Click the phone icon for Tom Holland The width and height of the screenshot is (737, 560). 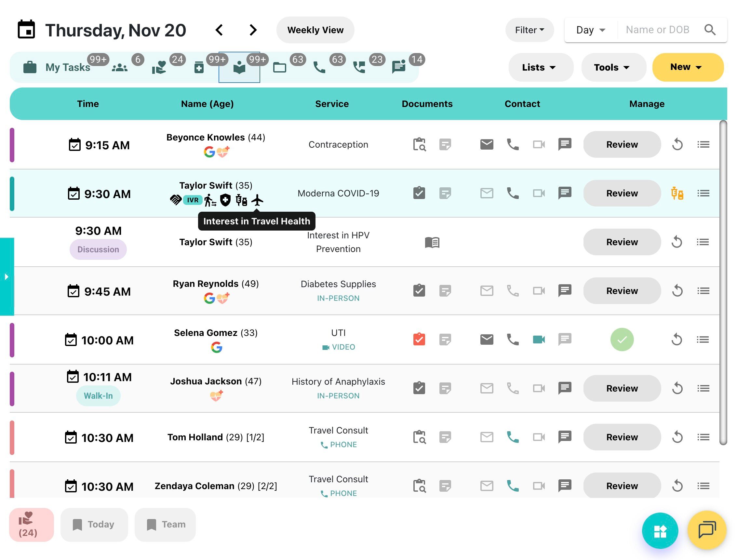[512, 437]
